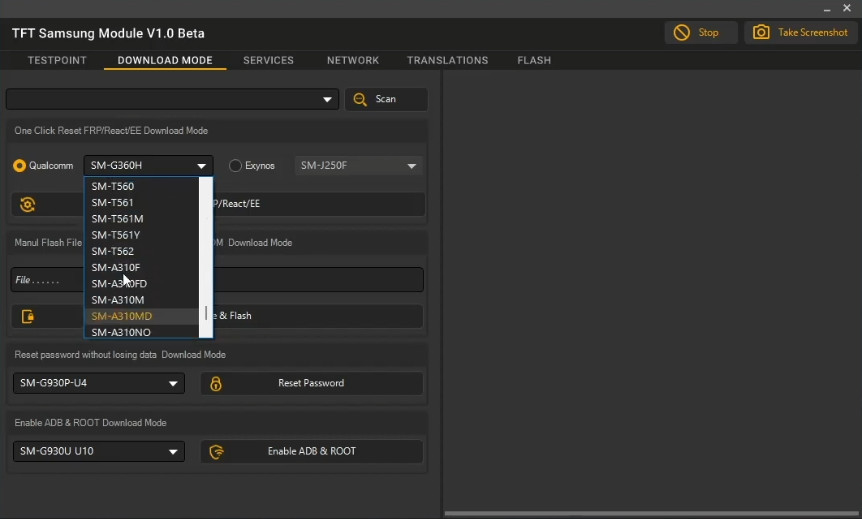Image resolution: width=862 pixels, height=519 pixels.
Task: Click the locked file icon for flashing
Action: click(27, 317)
